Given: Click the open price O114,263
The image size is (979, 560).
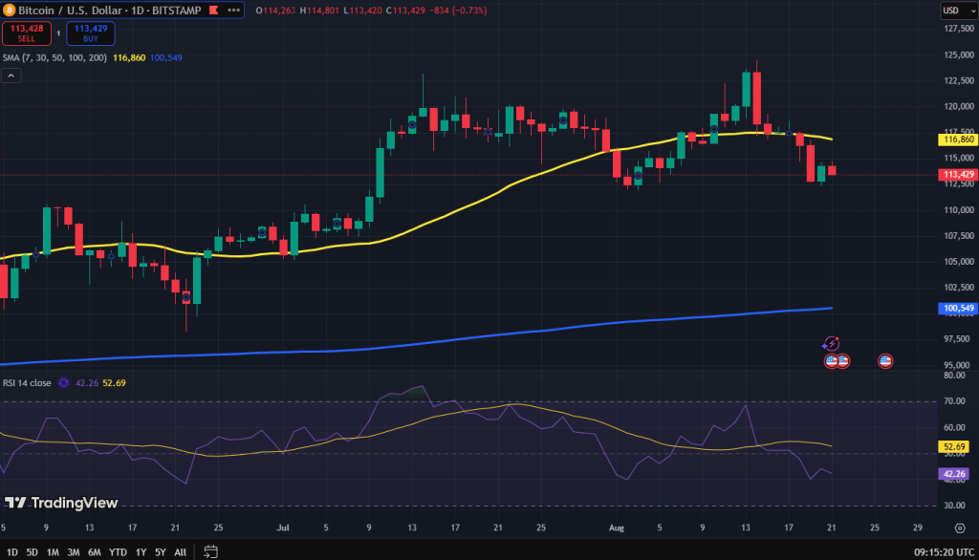Looking at the screenshot, I should (x=275, y=11).
